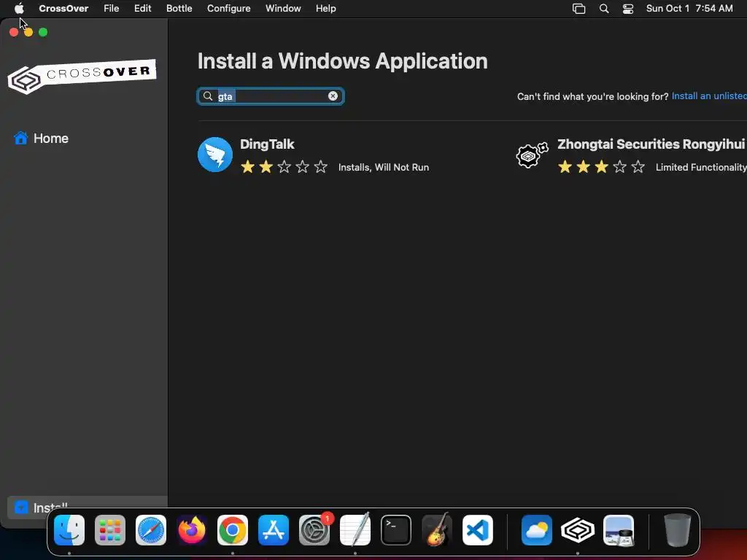Open Launchpad from the Dock
The width and height of the screenshot is (747, 560).
click(x=110, y=530)
